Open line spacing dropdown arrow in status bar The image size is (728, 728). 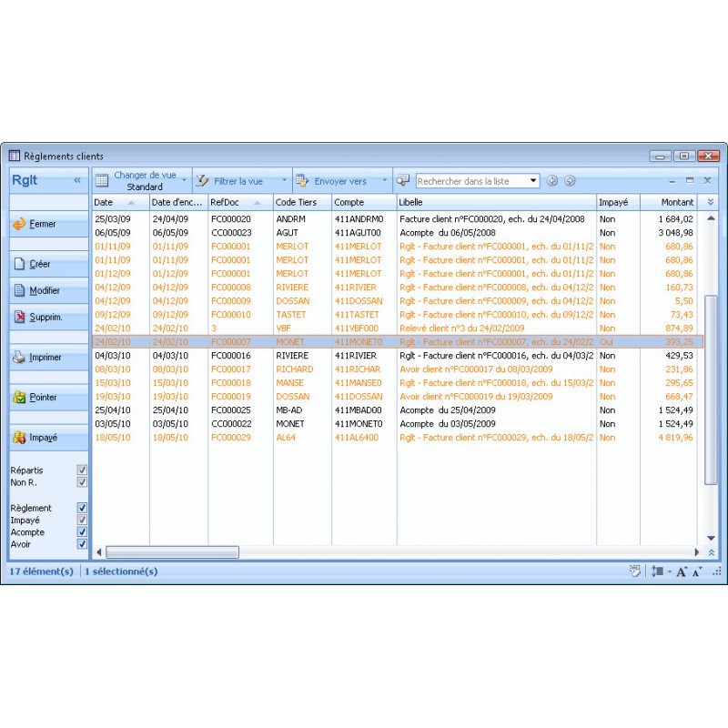pyautogui.click(x=670, y=571)
